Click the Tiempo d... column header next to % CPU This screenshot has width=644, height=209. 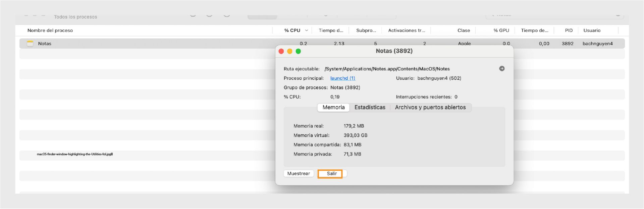pyautogui.click(x=331, y=31)
